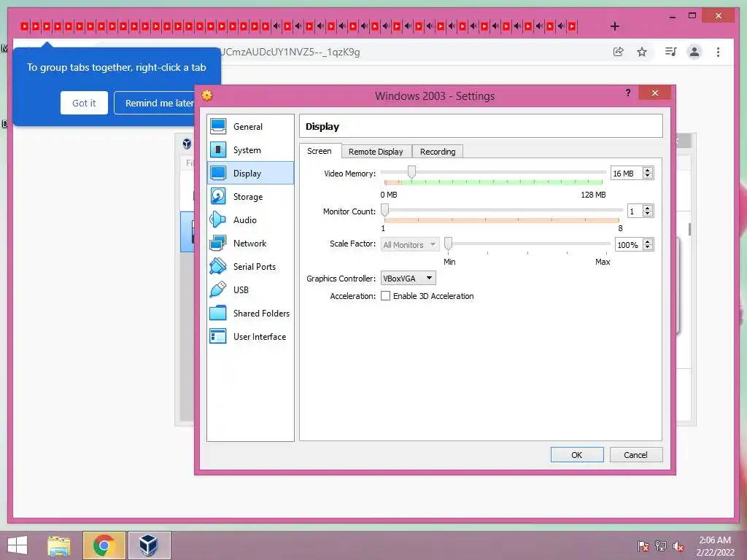
Task: Select the Shared Folders icon
Action: 218,313
